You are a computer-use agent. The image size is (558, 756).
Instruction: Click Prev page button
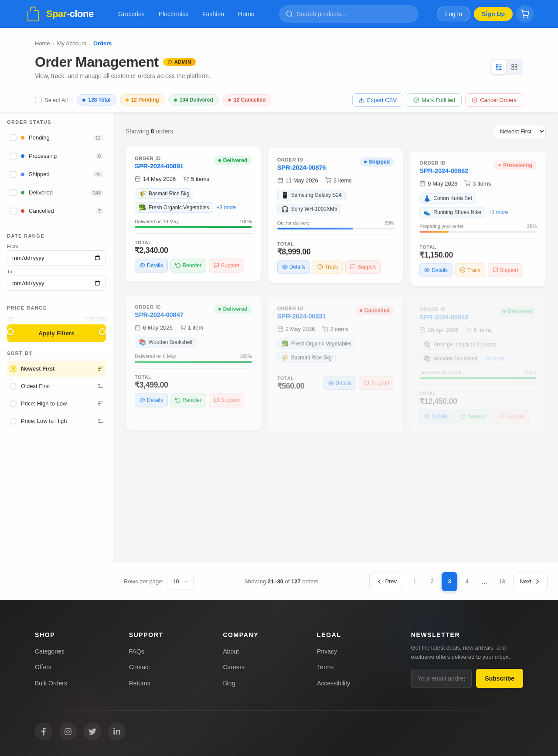(386, 582)
